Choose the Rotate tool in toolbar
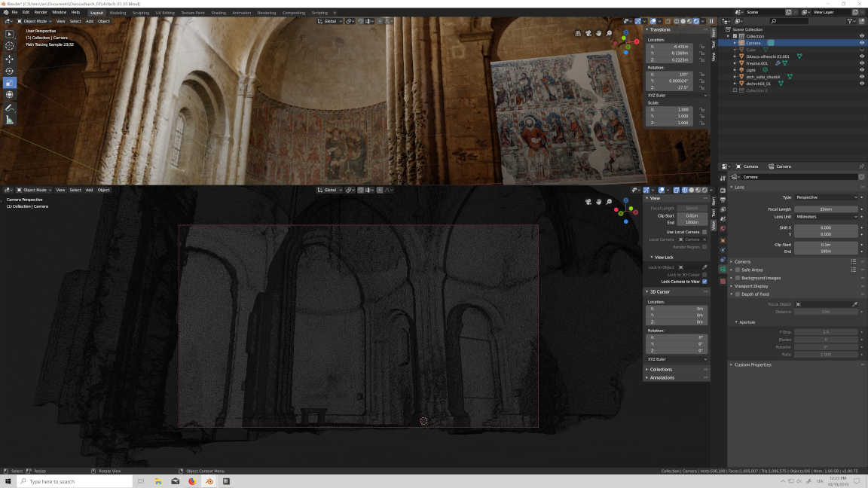The image size is (868, 488). (x=10, y=71)
